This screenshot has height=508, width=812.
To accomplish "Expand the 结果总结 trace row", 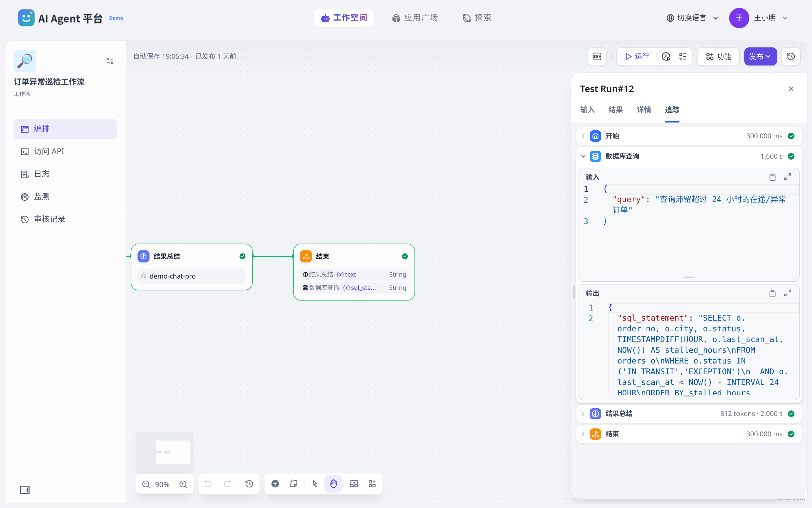I will click(x=689, y=413).
